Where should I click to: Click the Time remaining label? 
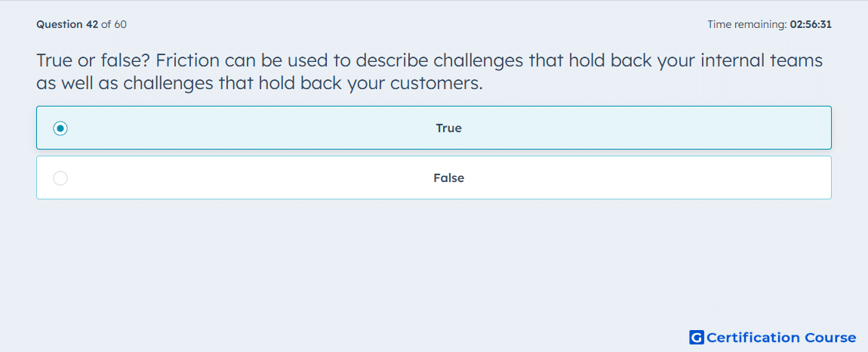tap(747, 24)
